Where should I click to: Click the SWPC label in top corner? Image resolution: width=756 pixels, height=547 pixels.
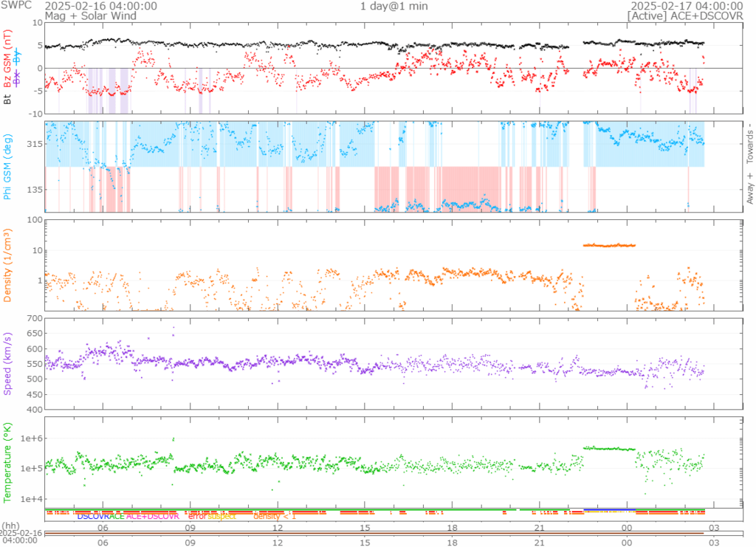[15, 6]
